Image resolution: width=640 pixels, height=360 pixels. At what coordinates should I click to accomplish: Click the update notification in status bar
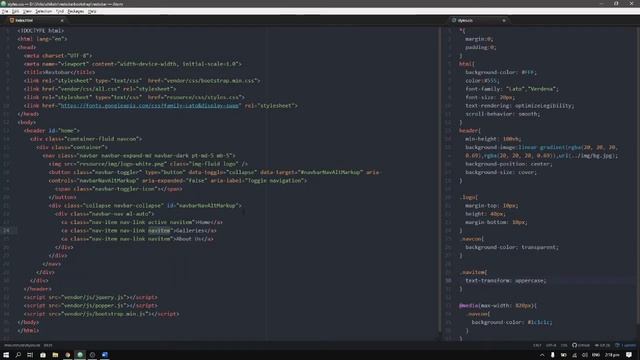point(625,345)
